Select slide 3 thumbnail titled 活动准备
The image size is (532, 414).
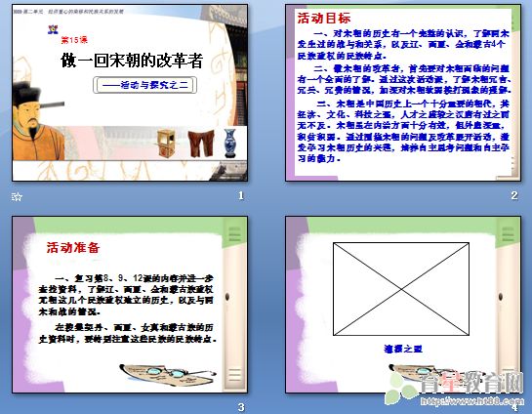130,305
